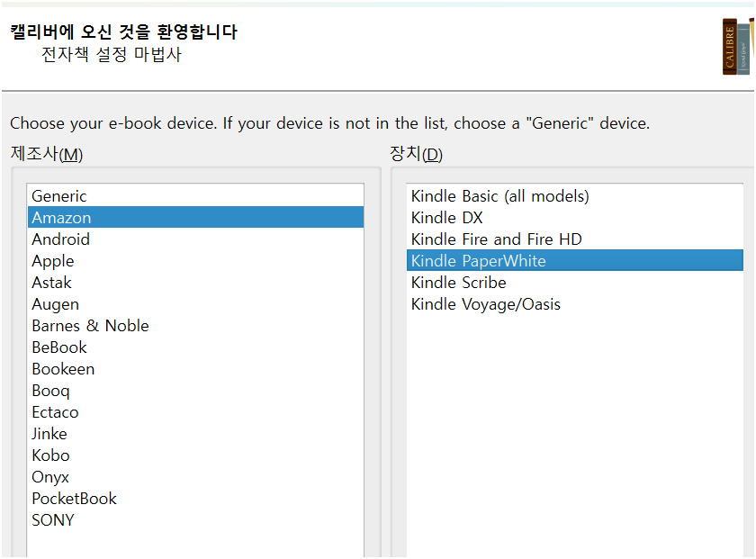Select Astak manufacturer
Image resolution: width=756 pixels, height=559 pixels.
[195, 283]
